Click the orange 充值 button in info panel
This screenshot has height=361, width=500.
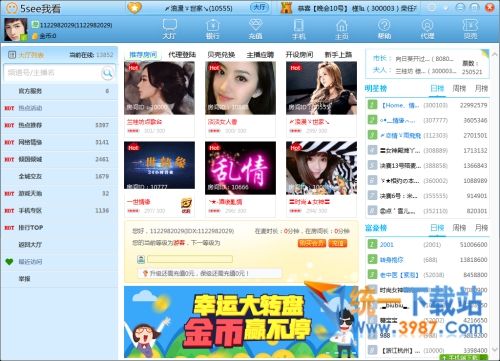(x=338, y=243)
